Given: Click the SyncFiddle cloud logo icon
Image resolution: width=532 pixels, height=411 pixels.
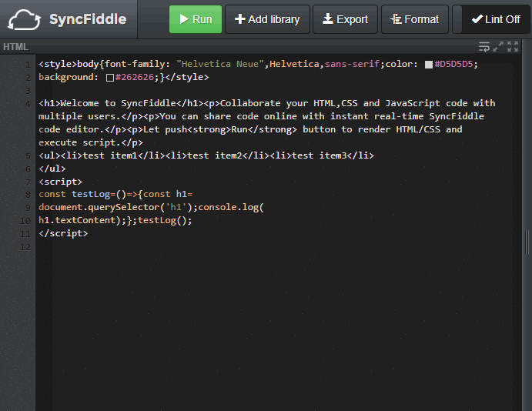Looking at the screenshot, I should coord(25,20).
